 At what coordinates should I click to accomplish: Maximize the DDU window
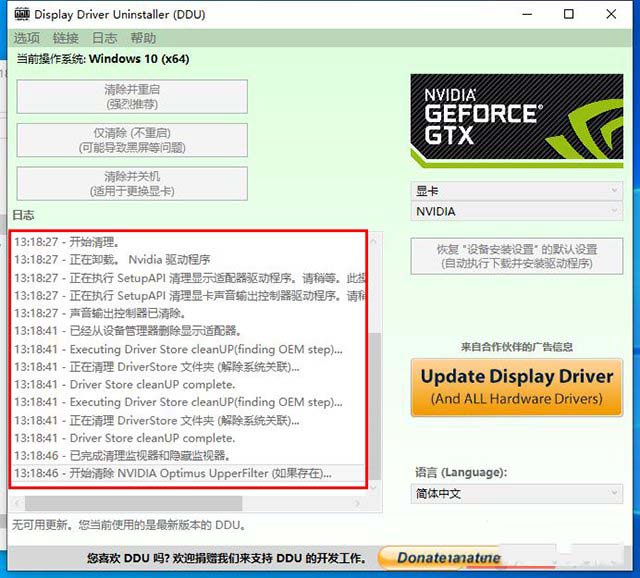coord(569,14)
